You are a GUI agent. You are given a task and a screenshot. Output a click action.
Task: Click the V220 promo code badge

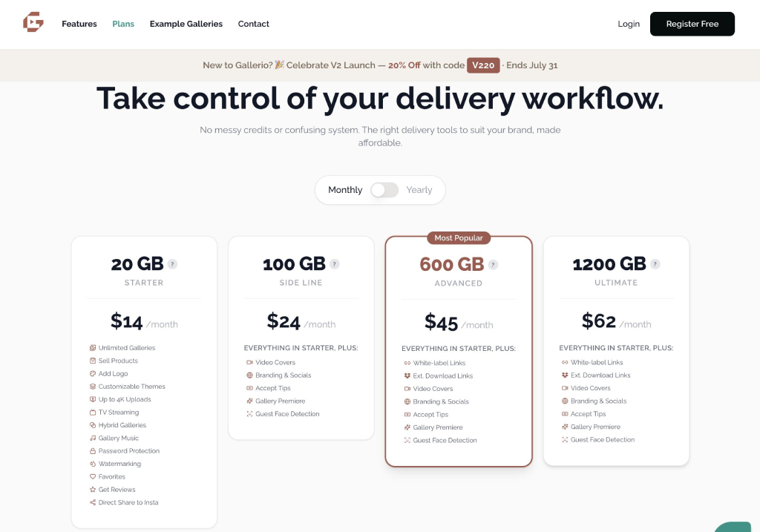[483, 65]
